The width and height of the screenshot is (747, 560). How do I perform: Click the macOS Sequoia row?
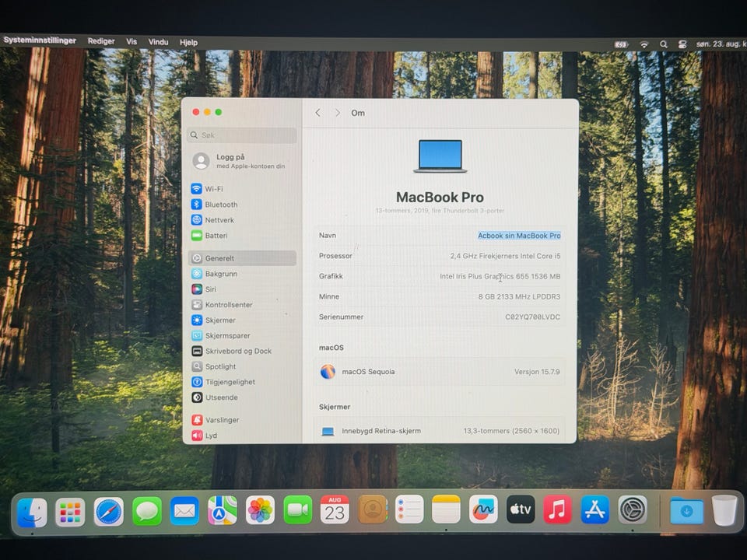click(439, 372)
